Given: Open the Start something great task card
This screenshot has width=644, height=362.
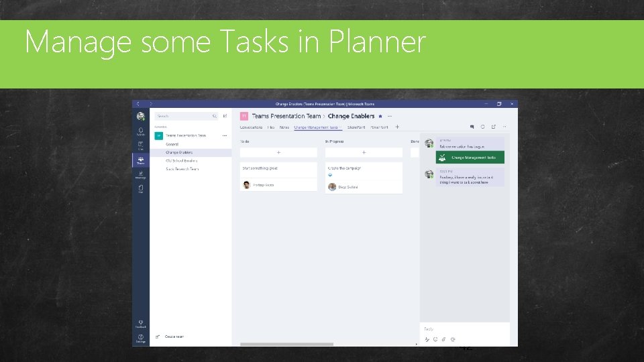Looking at the screenshot, I should coord(278,176).
